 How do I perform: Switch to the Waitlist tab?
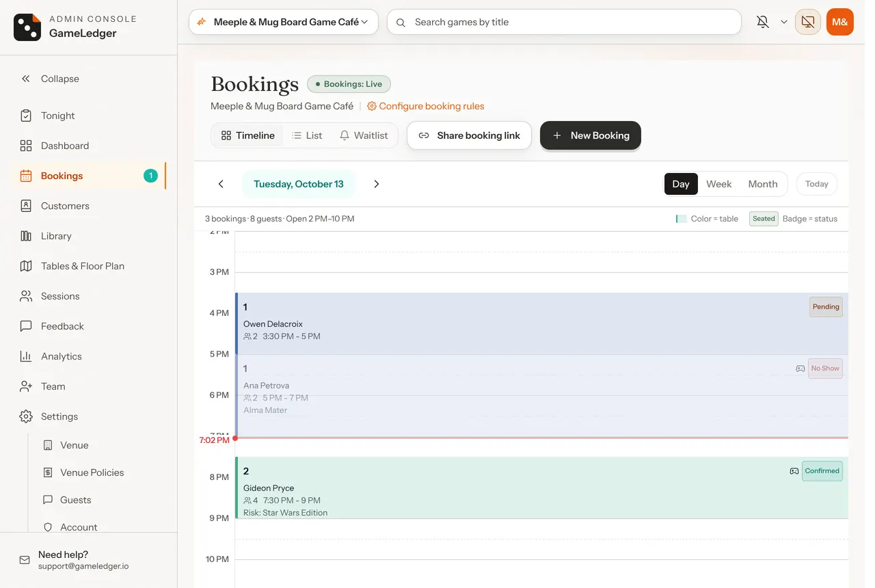click(x=364, y=135)
